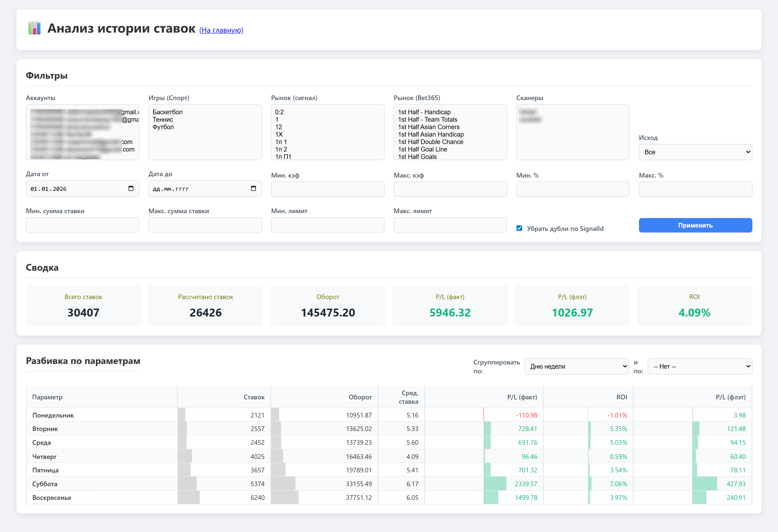
Task: Open the second grouping dropdown showing Нет
Action: click(700, 366)
